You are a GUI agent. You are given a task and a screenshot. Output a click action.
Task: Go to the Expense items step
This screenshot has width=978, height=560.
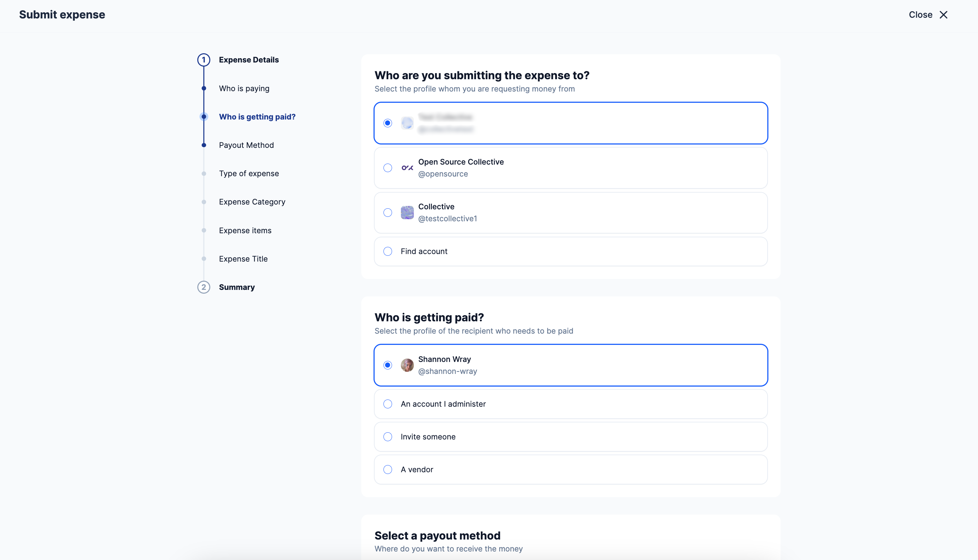[245, 230]
